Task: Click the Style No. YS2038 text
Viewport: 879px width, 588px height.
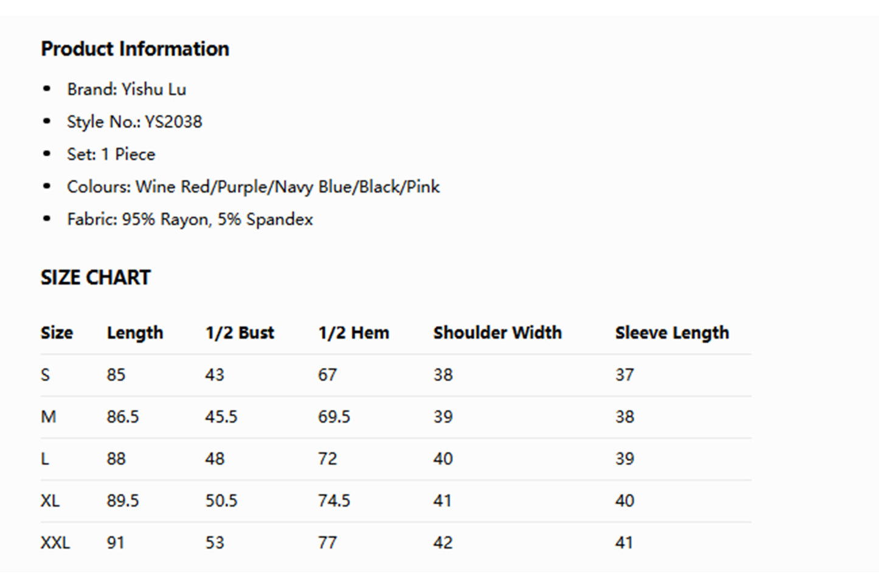Action: [134, 122]
